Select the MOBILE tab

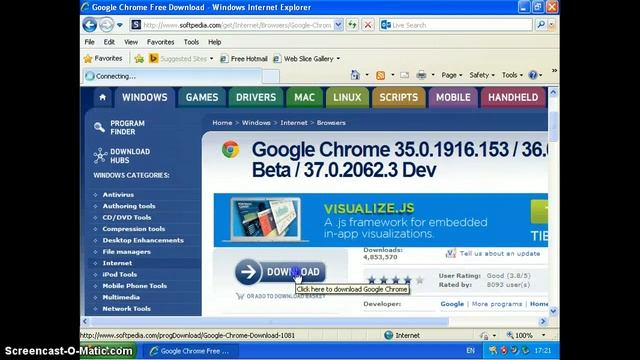click(453, 98)
